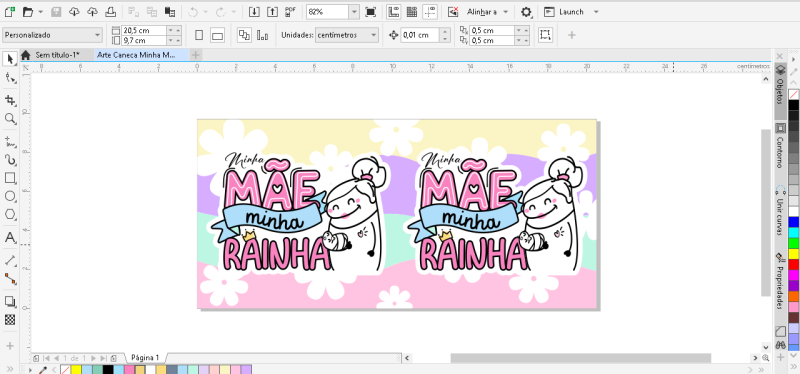
Task: Click the Import icon
Action: pos(254,11)
